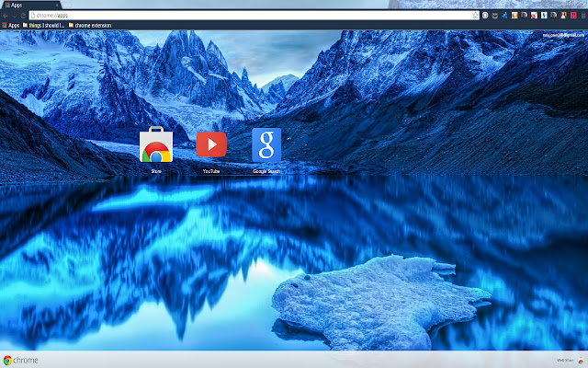Click the 'Store' app label
Screen dimensions: 588x368
(x=156, y=171)
